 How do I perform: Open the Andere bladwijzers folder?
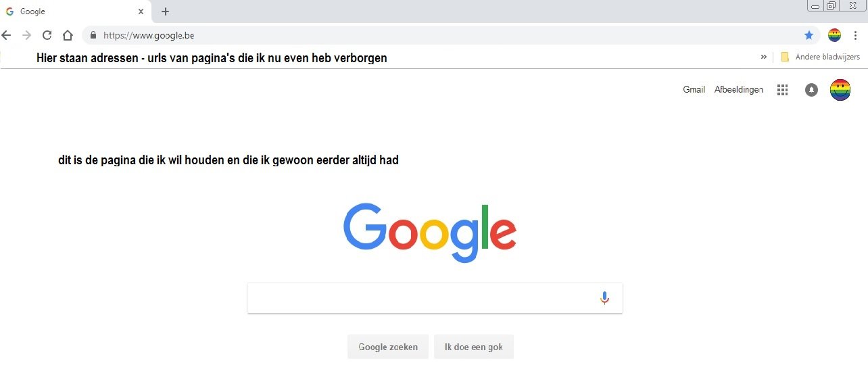[x=820, y=57]
